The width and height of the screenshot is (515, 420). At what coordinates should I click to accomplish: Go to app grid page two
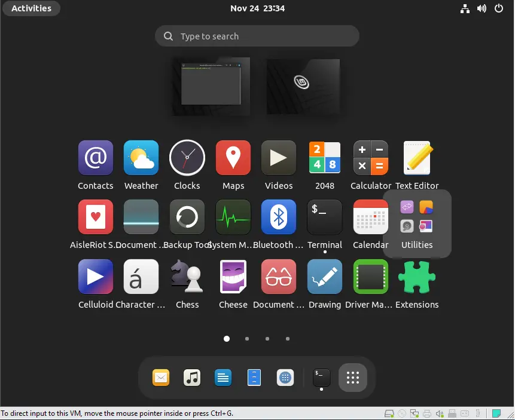click(x=247, y=339)
